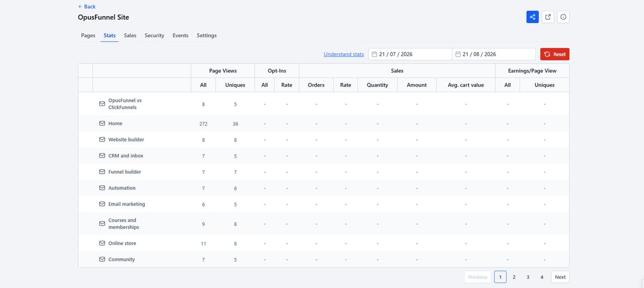Click the Opt-Ins column group header
Screen dimensions: 644x288
(277, 71)
